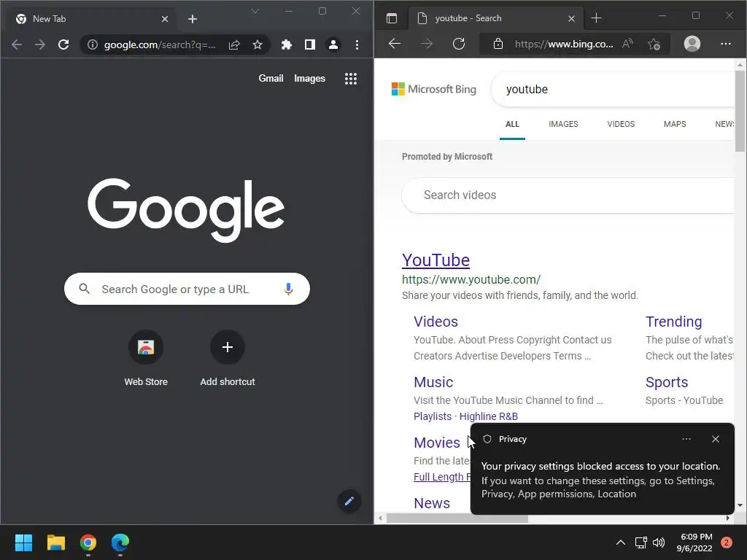Screen dimensions: 747x560
Task: Click the Bing search box containing youtube
Action: tap(614, 89)
